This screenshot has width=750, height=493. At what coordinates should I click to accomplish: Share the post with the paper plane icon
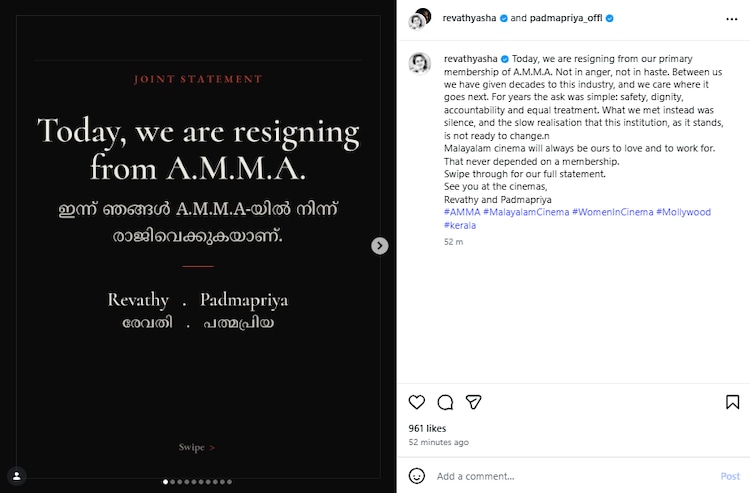(x=473, y=402)
